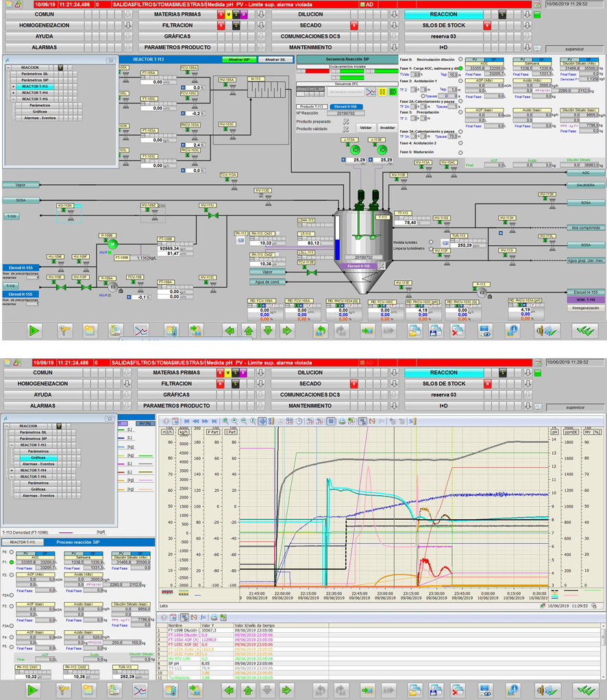Click zoom out magnifier in trend chart toolbar
Screen dimensions: 607x700
click(x=244, y=421)
